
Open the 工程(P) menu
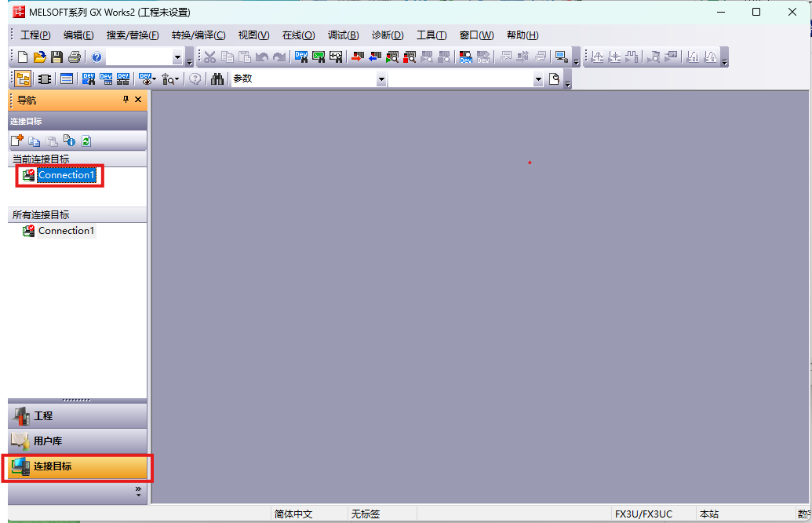point(35,35)
